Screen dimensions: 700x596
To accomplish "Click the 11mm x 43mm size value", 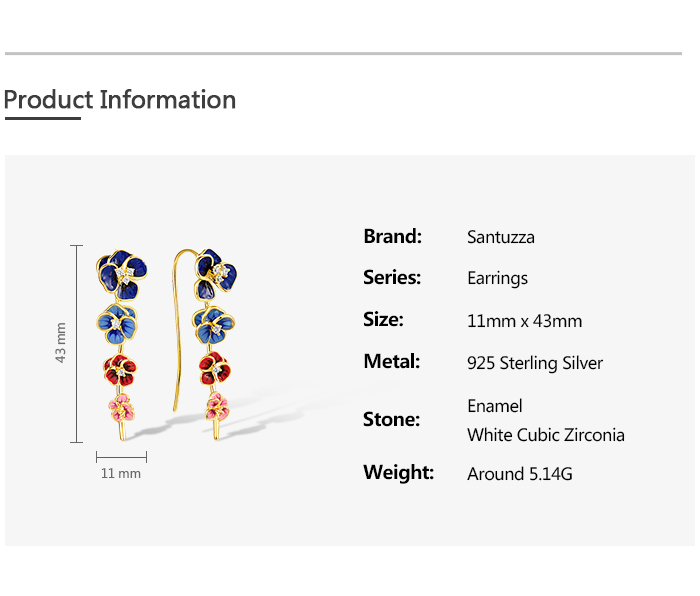I will (x=525, y=321).
